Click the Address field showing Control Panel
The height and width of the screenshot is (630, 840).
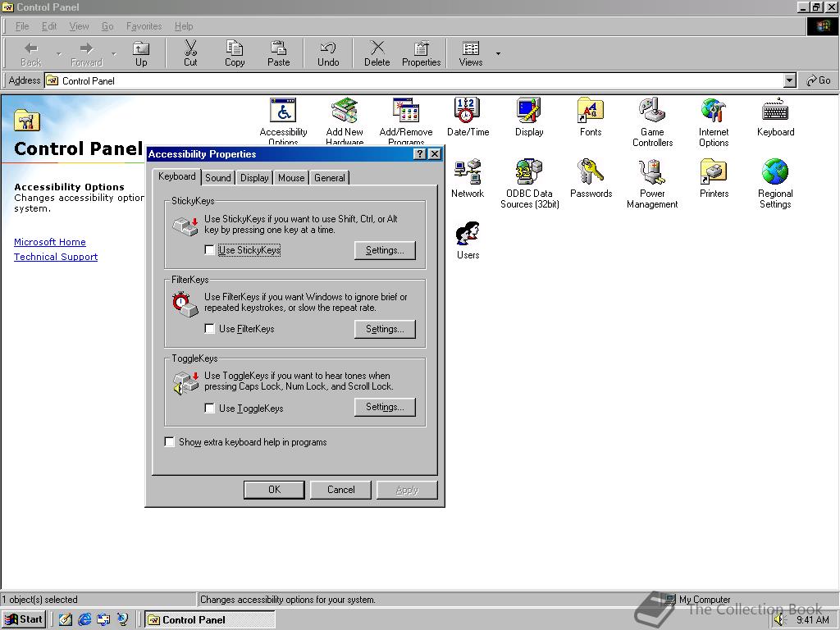click(414, 81)
